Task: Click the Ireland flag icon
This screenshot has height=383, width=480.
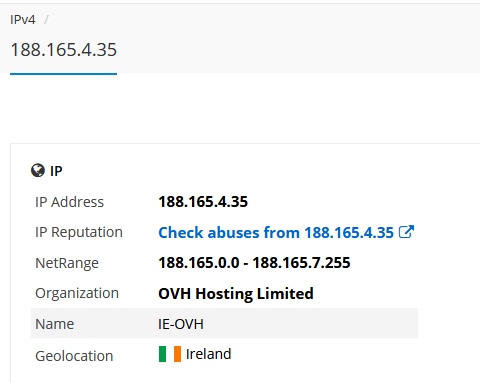Action: [x=170, y=354]
